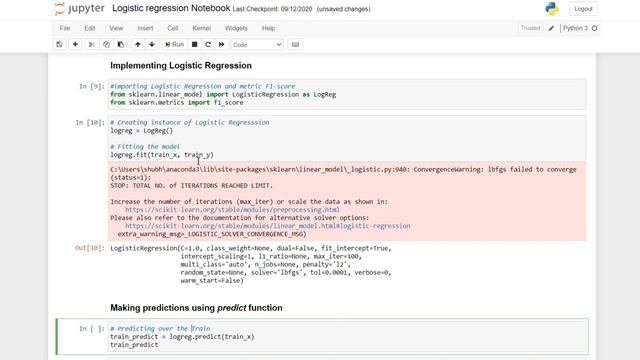Click the line logreg = LogReg()
Screen dimensions: 640x360
[142, 131]
